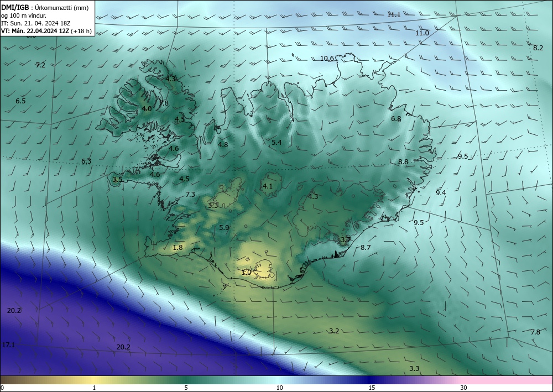Click the '10' label on the color scale
This screenshot has height=392, width=553.
(279, 388)
